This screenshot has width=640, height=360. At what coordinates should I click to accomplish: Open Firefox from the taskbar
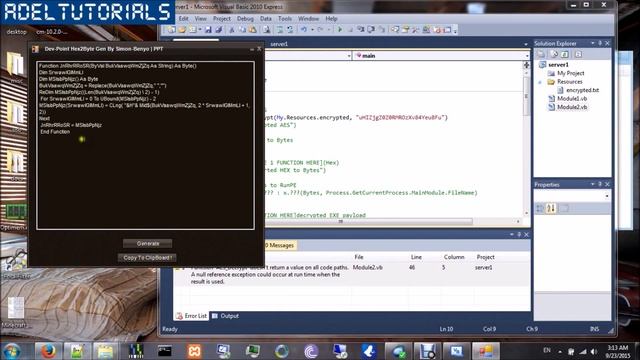pyautogui.click(x=48, y=351)
